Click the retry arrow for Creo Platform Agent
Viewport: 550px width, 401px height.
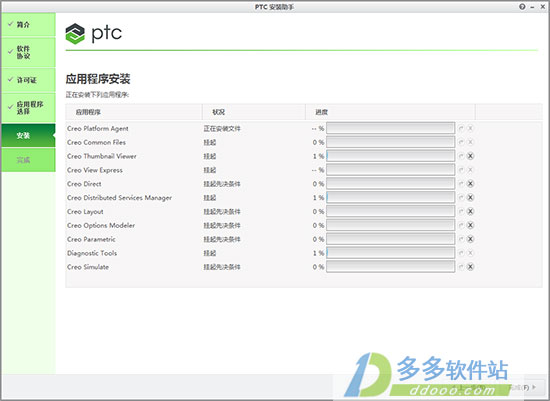[461, 128]
